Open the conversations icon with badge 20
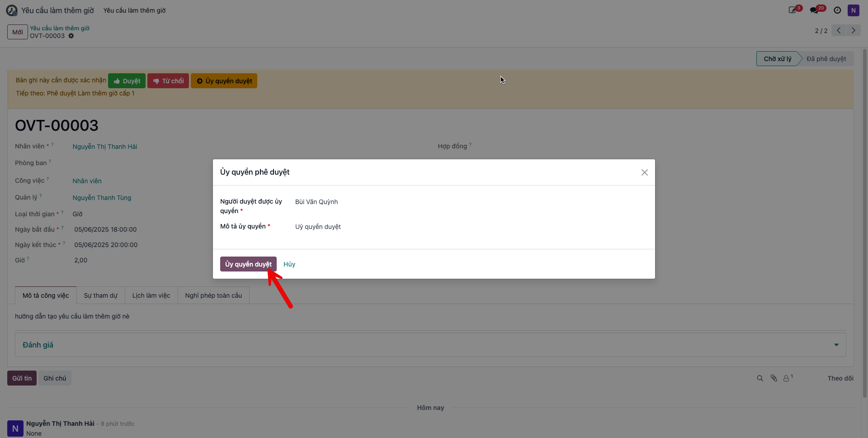Screen dimensions: 868x438 tap(817, 10)
